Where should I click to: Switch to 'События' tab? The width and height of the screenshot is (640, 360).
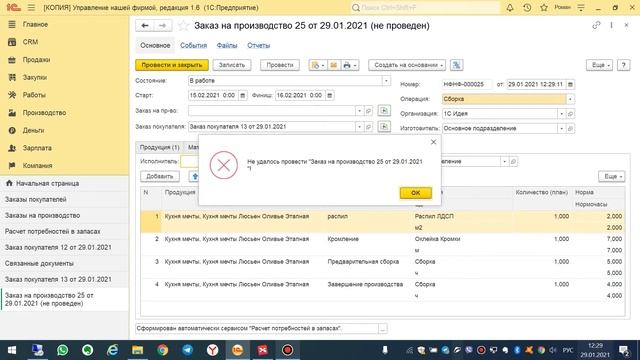193,45
